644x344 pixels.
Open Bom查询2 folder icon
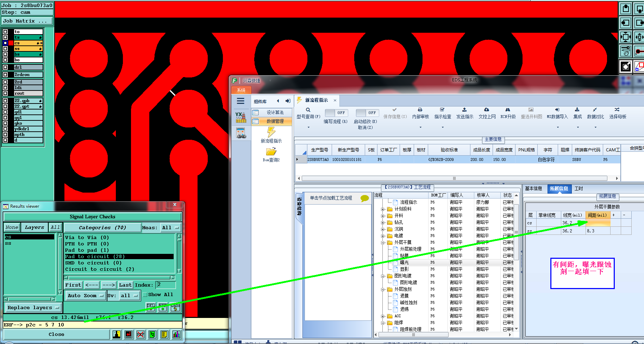click(271, 152)
